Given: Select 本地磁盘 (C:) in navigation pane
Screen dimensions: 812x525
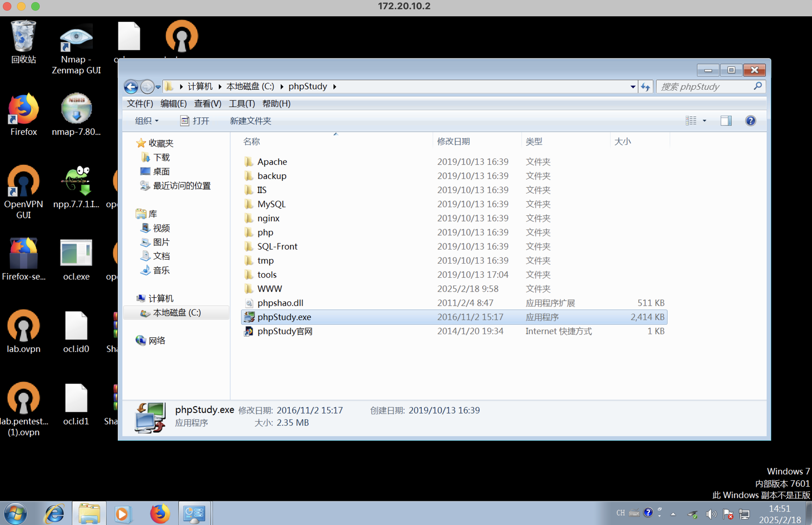Looking at the screenshot, I should pos(177,313).
